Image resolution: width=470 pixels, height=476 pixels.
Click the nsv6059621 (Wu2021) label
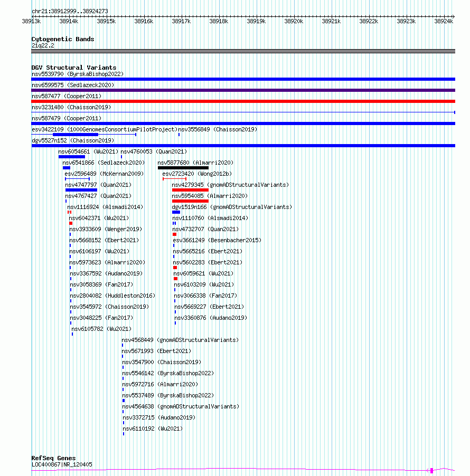[x=203, y=273]
